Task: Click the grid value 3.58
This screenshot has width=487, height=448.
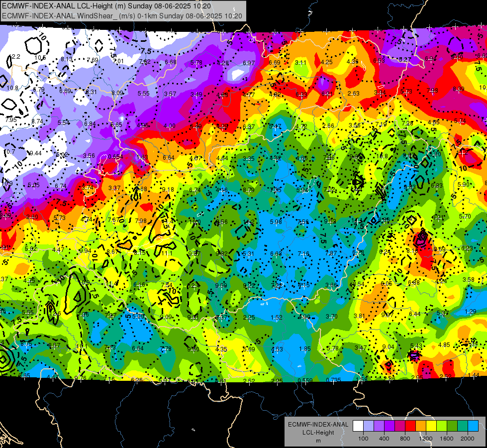Action: pyautogui.click(x=469, y=280)
